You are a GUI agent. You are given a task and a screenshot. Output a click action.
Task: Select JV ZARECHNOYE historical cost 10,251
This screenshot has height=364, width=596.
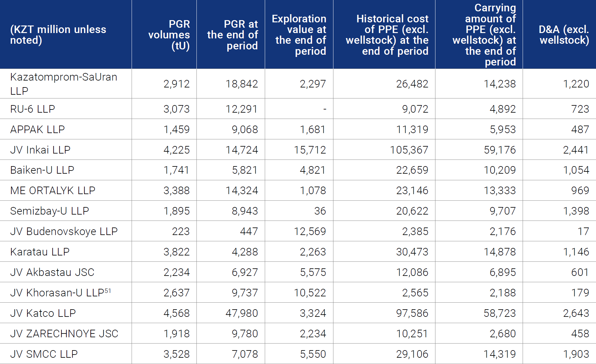pyautogui.click(x=412, y=333)
